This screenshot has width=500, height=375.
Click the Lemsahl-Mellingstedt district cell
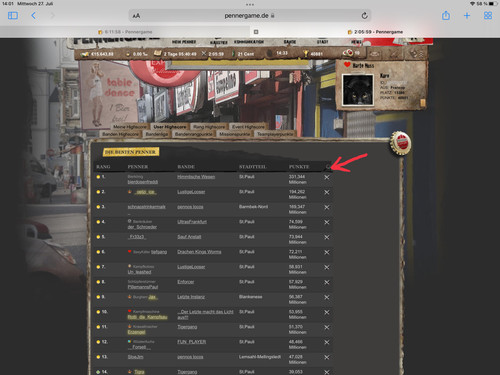coord(260,357)
